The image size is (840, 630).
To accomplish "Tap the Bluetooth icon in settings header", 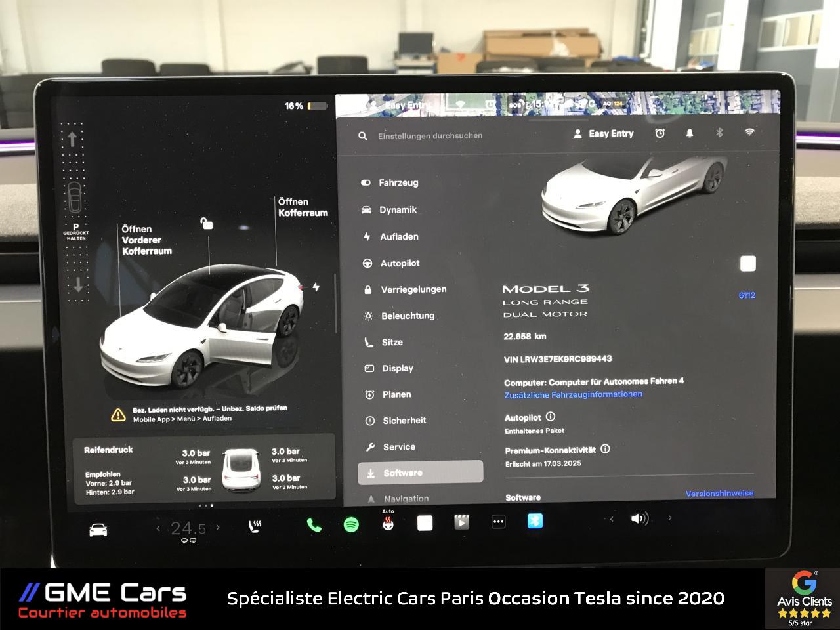I will 719,133.
